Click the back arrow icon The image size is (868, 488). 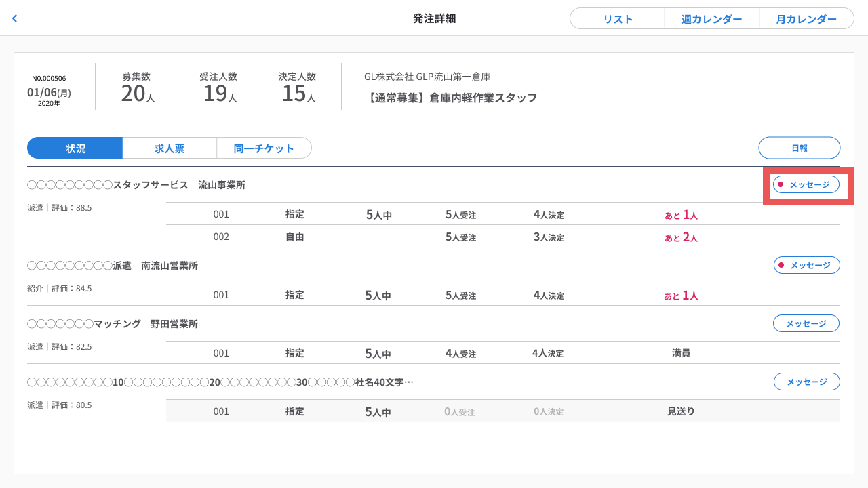[14, 18]
